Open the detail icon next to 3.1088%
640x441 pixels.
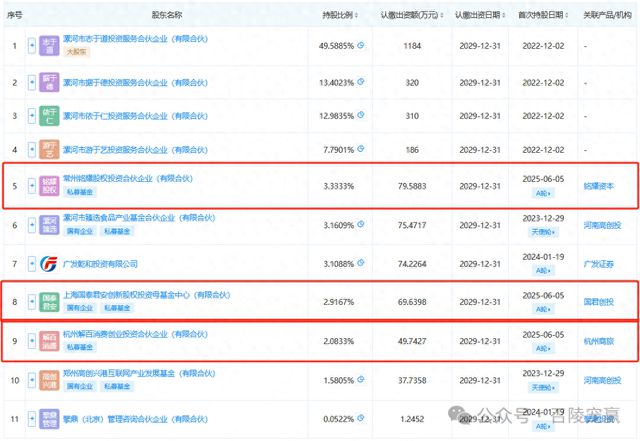pos(361,263)
